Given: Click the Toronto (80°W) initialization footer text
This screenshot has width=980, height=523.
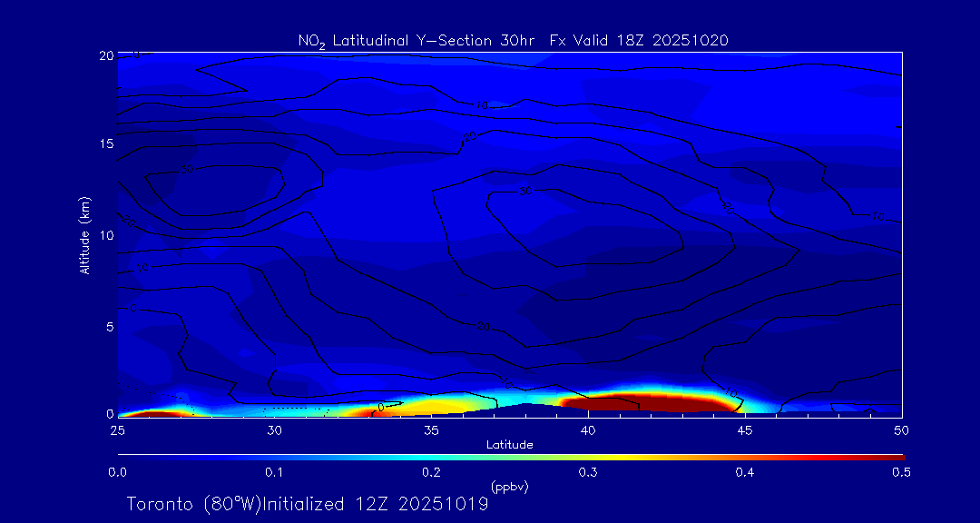Looking at the screenshot, I should click(x=307, y=504).
